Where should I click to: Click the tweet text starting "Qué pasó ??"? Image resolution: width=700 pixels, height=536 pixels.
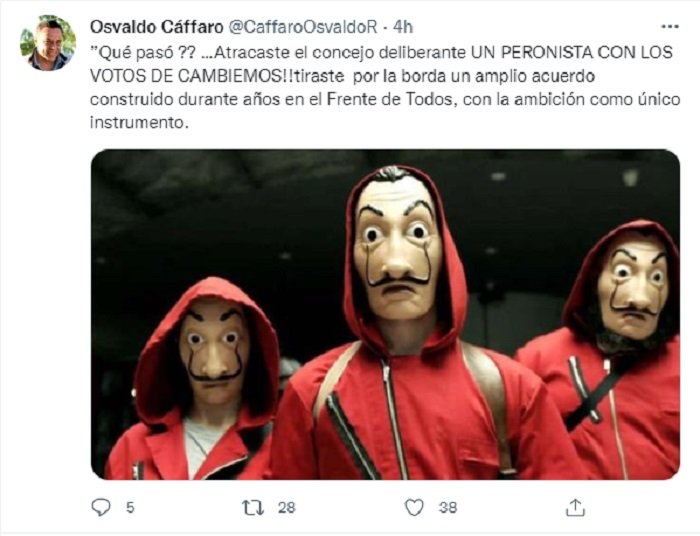click(385, 87)
